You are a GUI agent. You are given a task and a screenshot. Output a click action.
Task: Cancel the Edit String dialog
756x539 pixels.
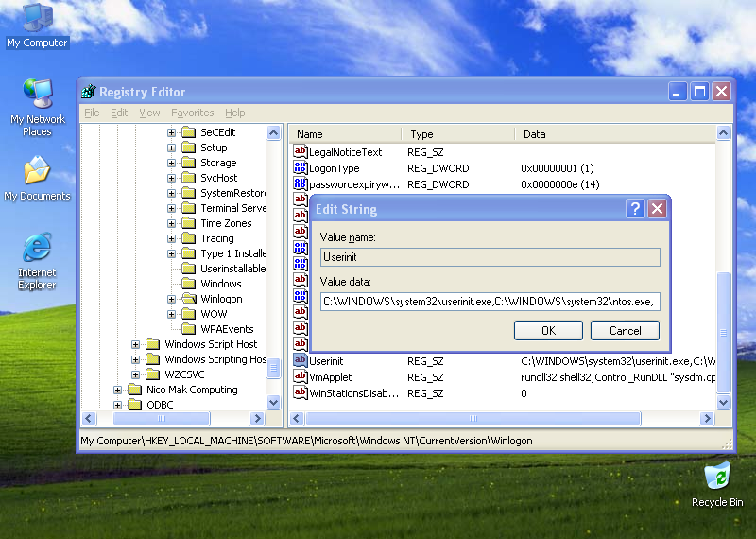[x=625, y=331]
